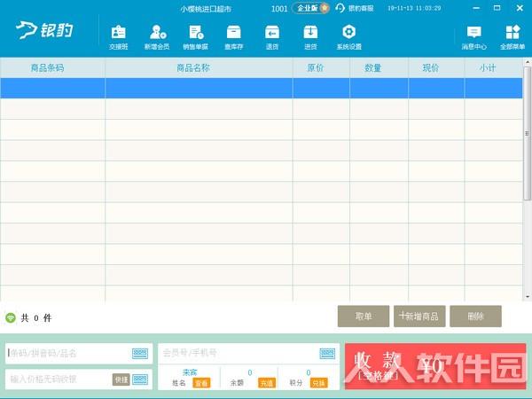Click the 新增会员 add member icon
The height and width of the screenshot is (399, 532).
[157, 37]
